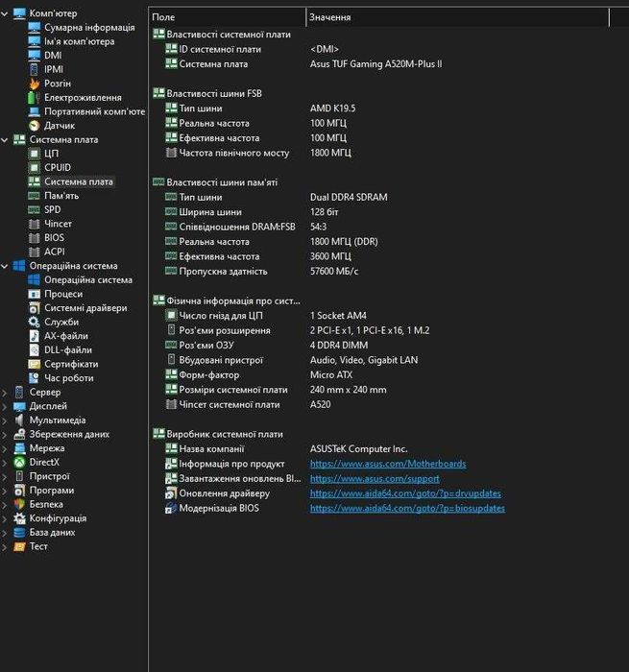The height and width of the screenshot is (672, 629).
Task: Click the Мережа network icon
Action: (19, 448)
